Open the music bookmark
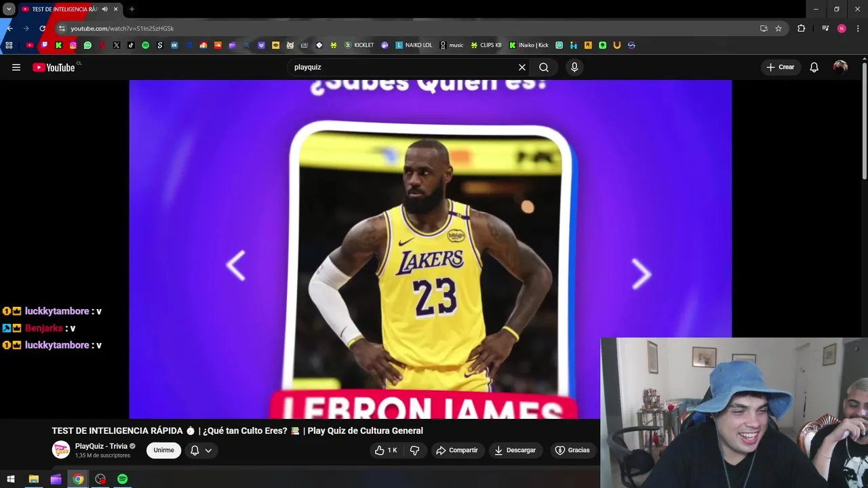 pyautogui.click(x=452, y=45)
